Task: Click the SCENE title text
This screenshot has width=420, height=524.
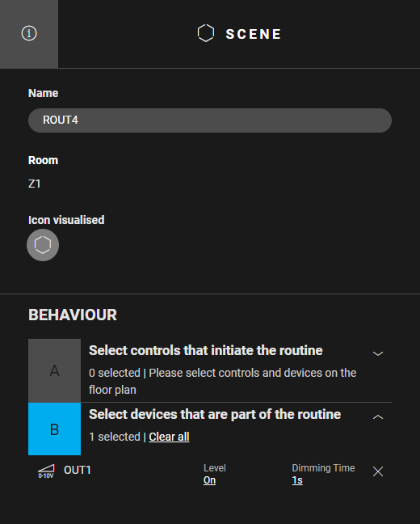Action: pos(254,34)
